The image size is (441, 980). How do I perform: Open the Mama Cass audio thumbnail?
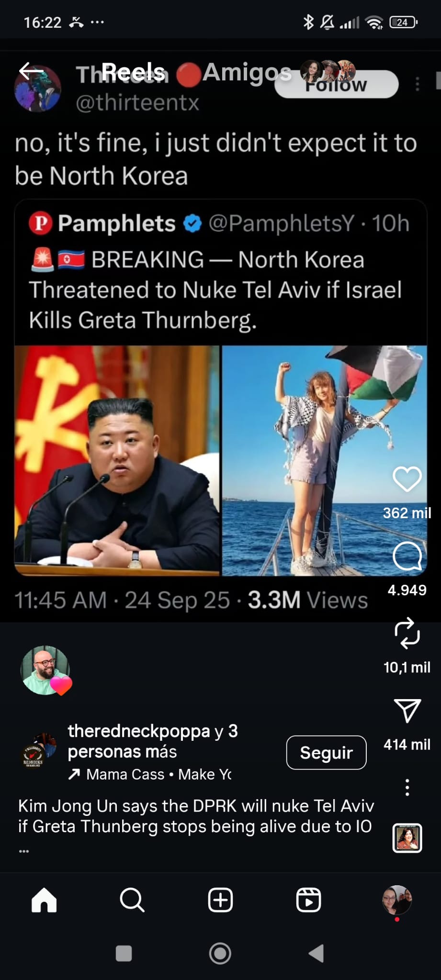point(407,838)
